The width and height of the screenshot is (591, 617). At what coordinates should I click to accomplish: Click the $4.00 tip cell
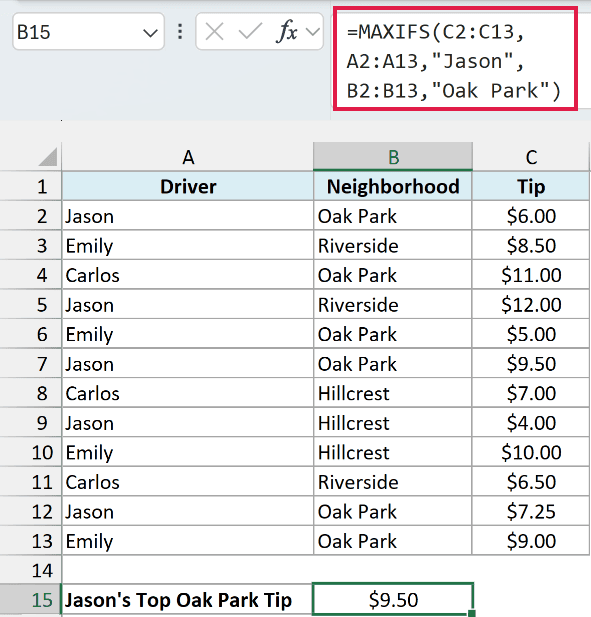click(531, 423)
